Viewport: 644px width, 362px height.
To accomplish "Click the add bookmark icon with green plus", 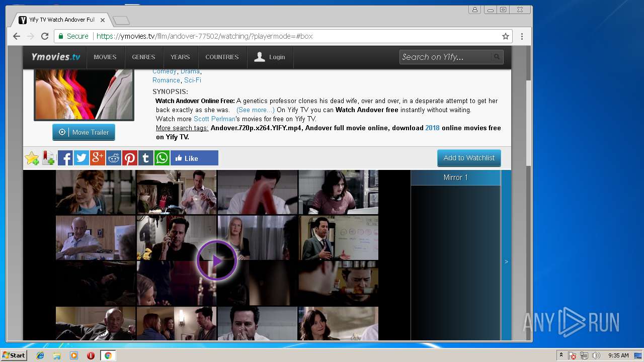I will pos(48,158).
